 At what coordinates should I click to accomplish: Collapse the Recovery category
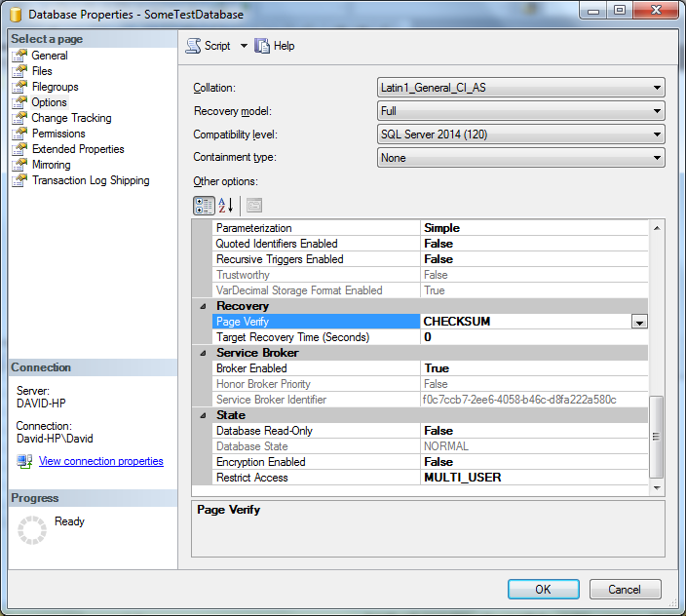coord(203,306)
